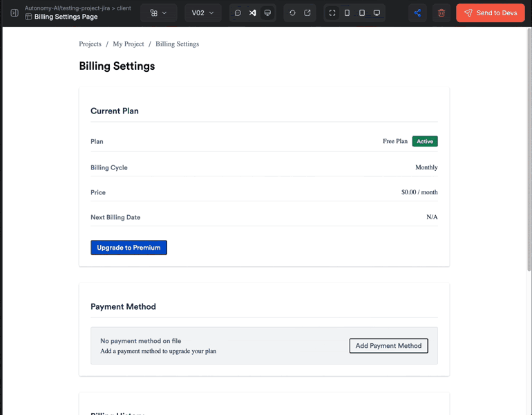
Task: Expand the components dropdown next to V02
Action: (x=158, y=13)
